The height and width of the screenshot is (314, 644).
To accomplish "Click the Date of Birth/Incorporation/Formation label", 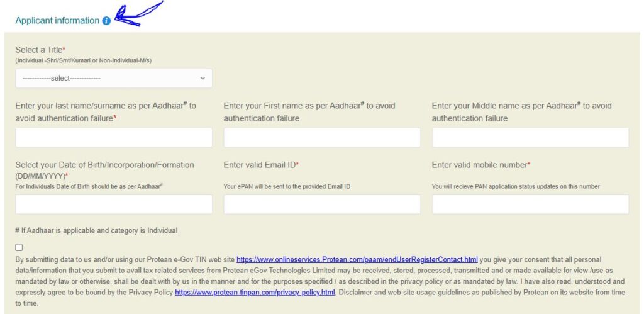I will click(x=104, y=165).
